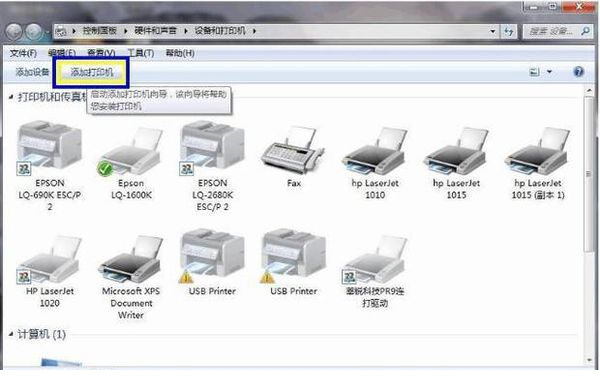This screenshot has height=384, width=600.
Task: Click the address bar location icon
Action: (61, 31)
